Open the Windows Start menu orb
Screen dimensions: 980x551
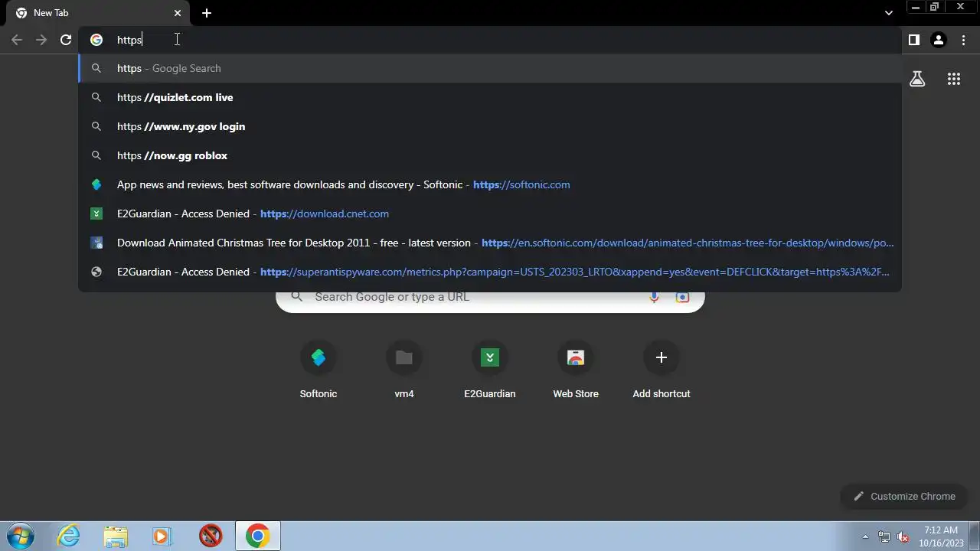(x=20, y=536)
